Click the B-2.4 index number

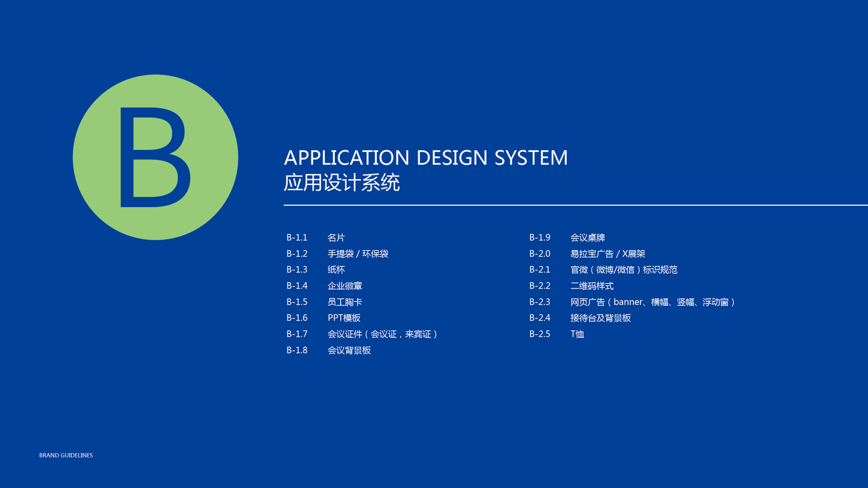[x=540, y=318]
